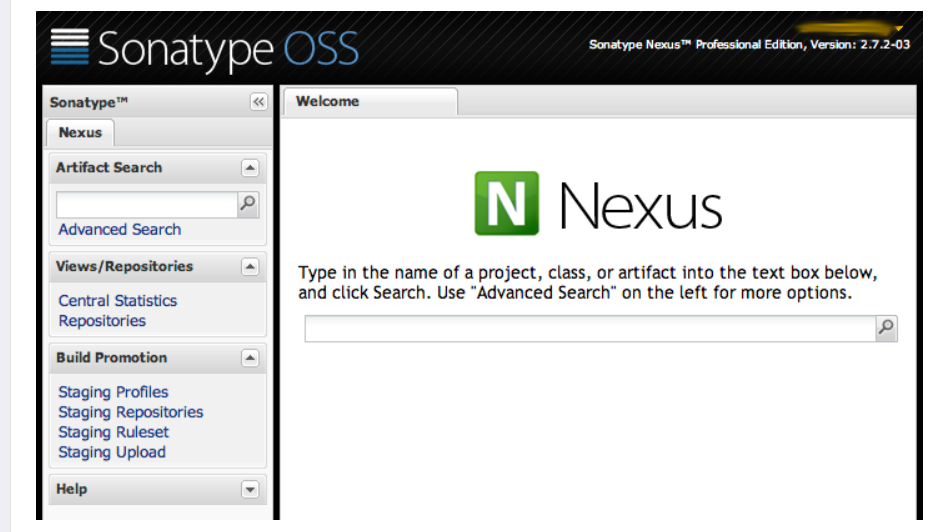This screenshot has width=950, height=532.
Task: Open Central Statistics view
Action: click(118, 301)
